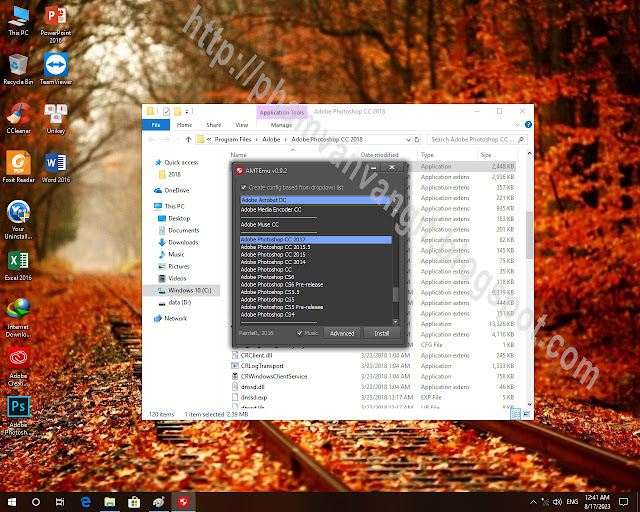Open recent locations dropdown in Explorer
Viewport: 640px width, 512px height.
click(178, 140)
